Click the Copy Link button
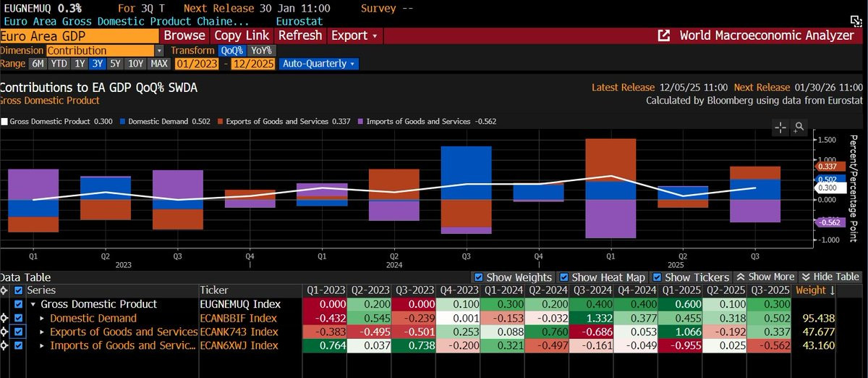The width and height of the screenshot is (868, 378). (x=242, y=35)
